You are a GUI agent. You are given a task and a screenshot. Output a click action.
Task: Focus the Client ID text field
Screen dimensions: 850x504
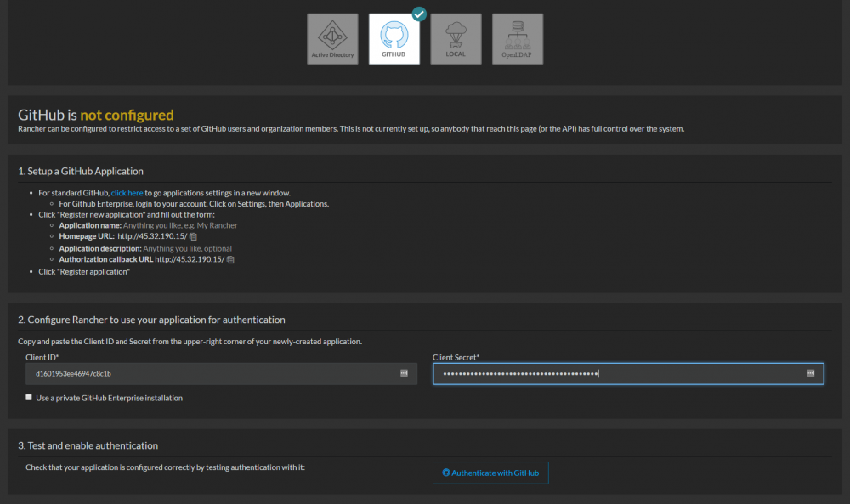click(x=221, y=373)
